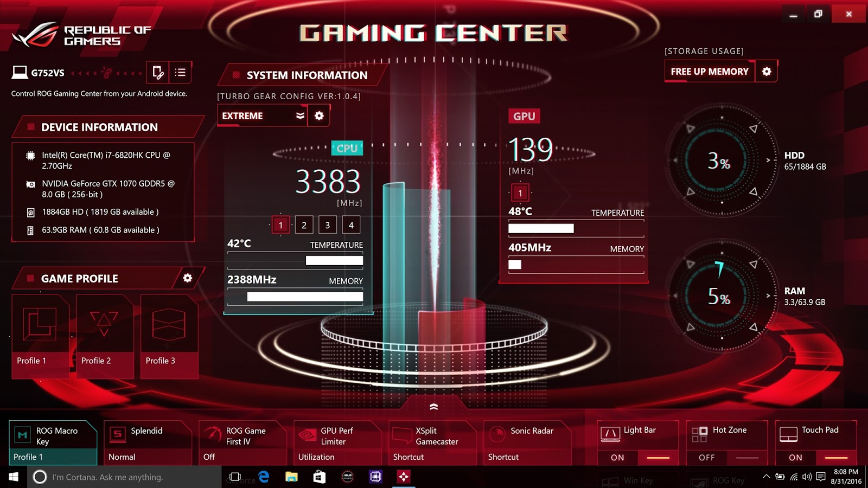Launch XSplit Gamecaster shortcut
This screenshot has width=868, height=488.
coord(432,443)
